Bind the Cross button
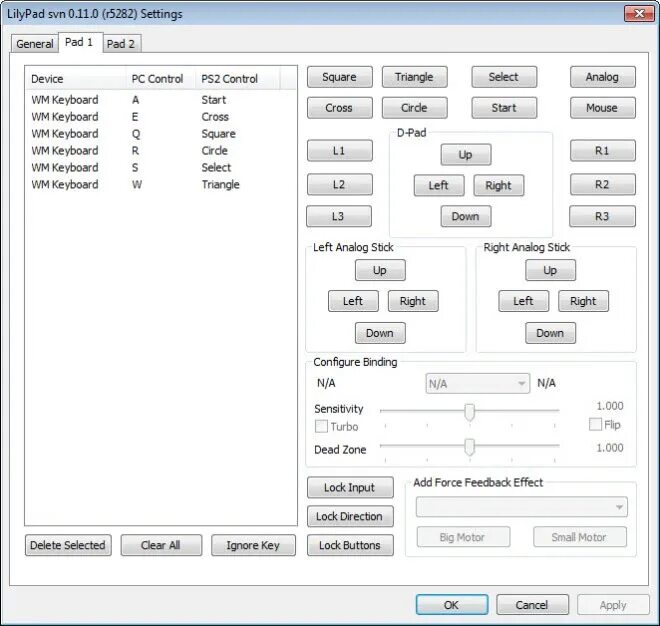 click(339, 108)
